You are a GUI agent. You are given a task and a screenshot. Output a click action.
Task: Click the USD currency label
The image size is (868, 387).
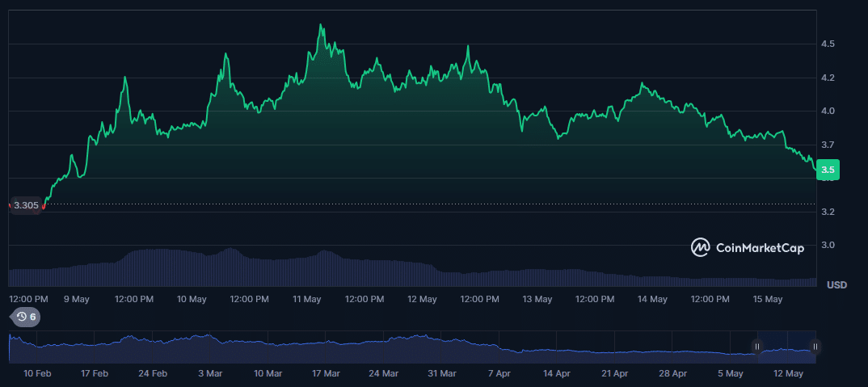click(836, 285)
